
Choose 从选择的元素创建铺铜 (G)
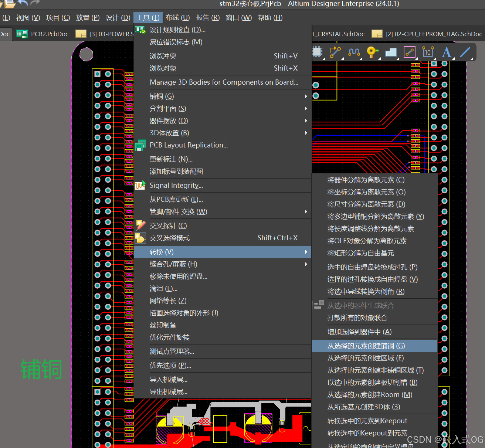(375, 346)
